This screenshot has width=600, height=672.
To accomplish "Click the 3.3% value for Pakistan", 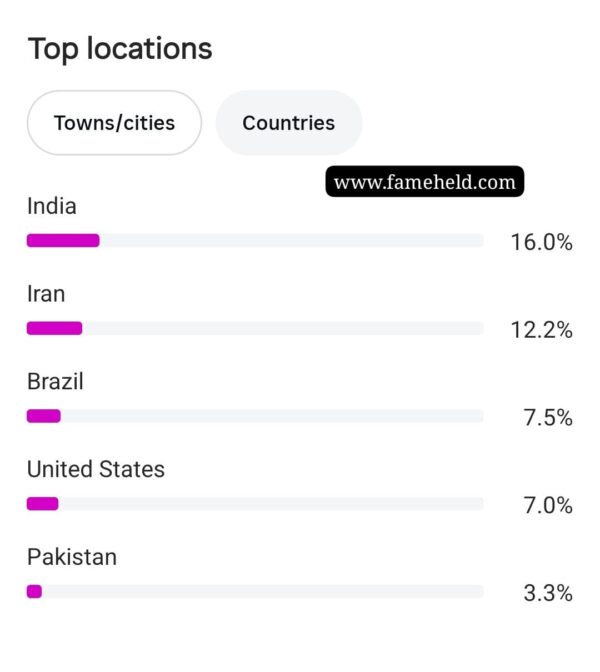I will tap(548, 593).
